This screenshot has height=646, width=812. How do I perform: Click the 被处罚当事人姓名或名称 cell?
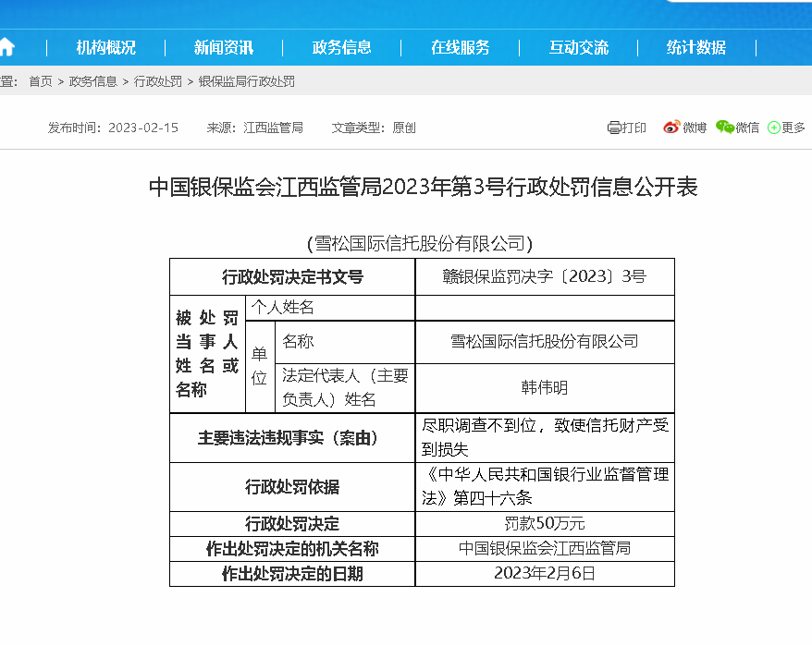point(207,354)
